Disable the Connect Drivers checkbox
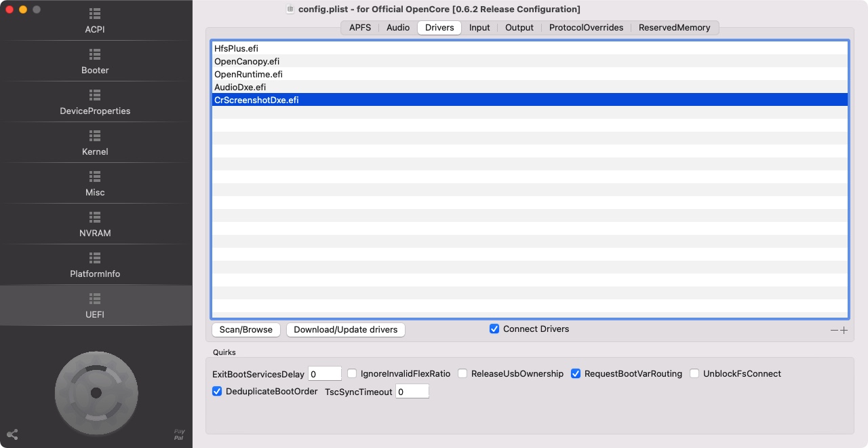This screenshot has width=868, height=448. click(494, 329)
